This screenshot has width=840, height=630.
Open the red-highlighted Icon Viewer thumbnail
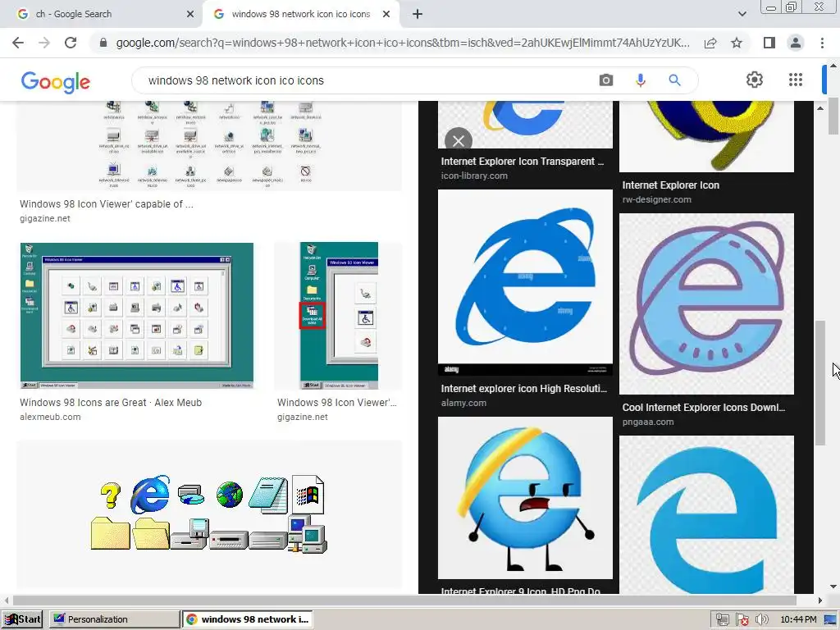coord(338,316)
